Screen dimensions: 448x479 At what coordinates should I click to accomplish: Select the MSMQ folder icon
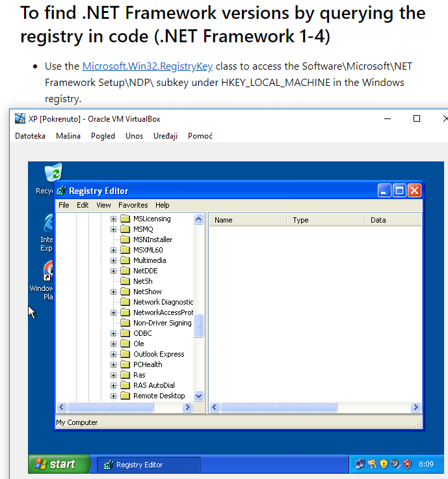125,229
